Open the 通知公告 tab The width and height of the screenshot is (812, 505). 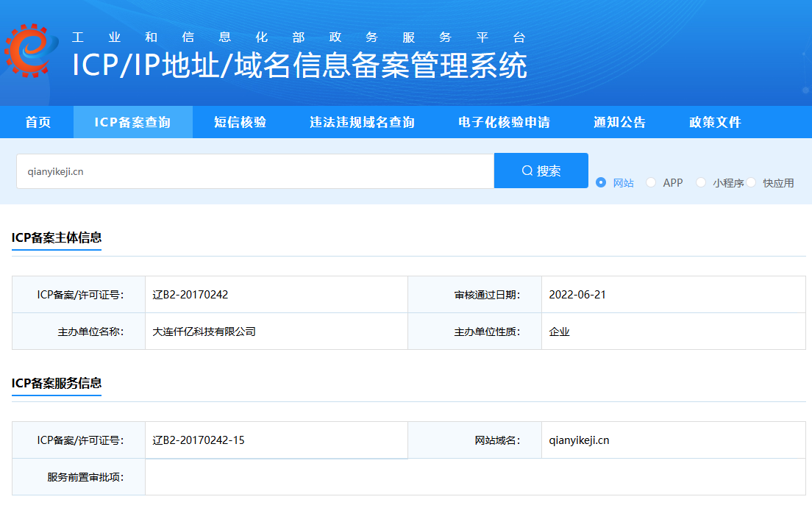pyautogui.click(x=619, y=122)
